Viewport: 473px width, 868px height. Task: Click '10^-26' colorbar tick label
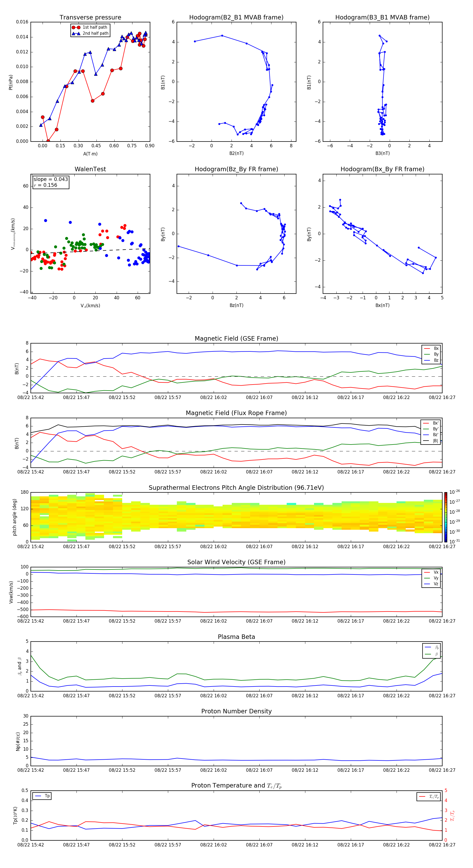pos(455,492)
